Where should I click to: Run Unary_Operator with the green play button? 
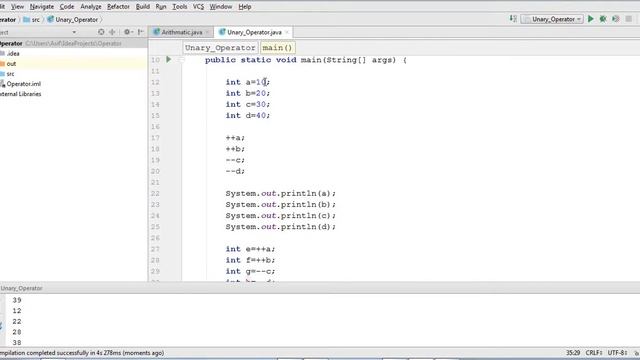pos(591,19)
